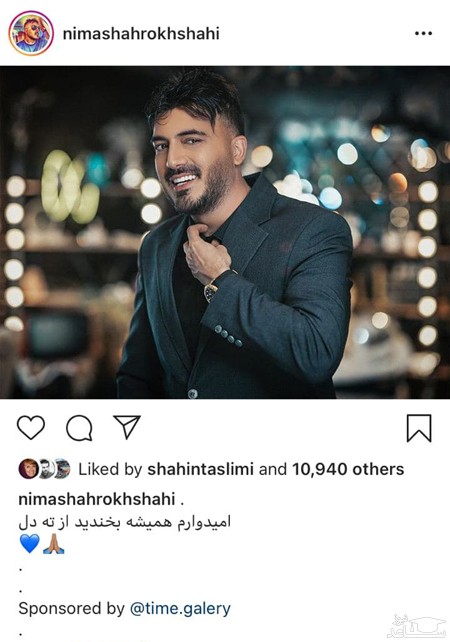Open shahintaslimi's profile from the likes line
This screenshot has width=450, height=642.
pos(201,469)
